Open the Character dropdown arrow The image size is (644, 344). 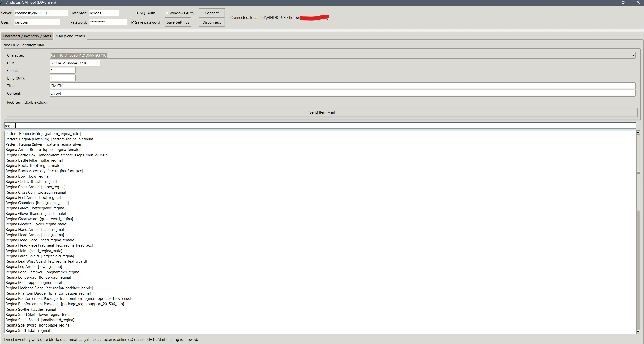pyautogui.click(x=633, y=55)
